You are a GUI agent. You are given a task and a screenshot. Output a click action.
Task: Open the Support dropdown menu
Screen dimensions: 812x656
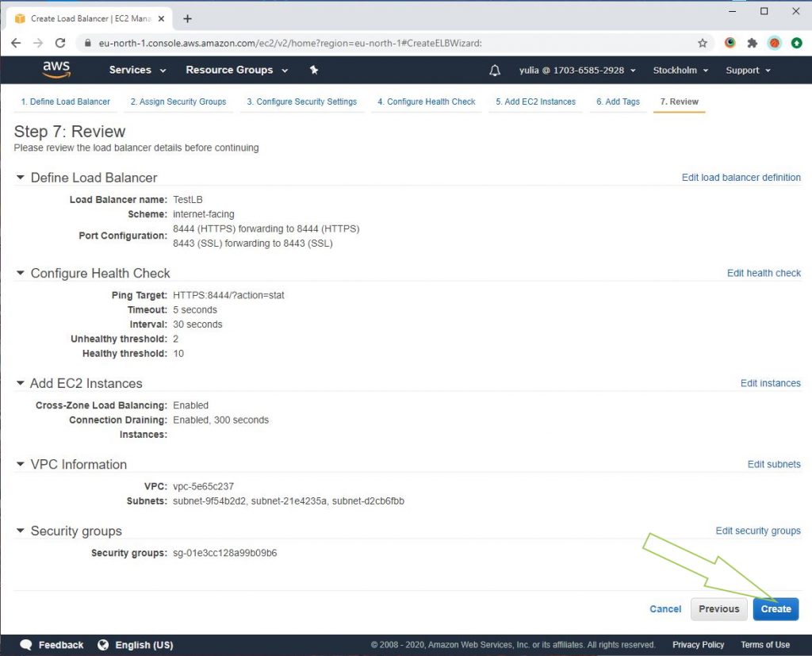point(748,70)
